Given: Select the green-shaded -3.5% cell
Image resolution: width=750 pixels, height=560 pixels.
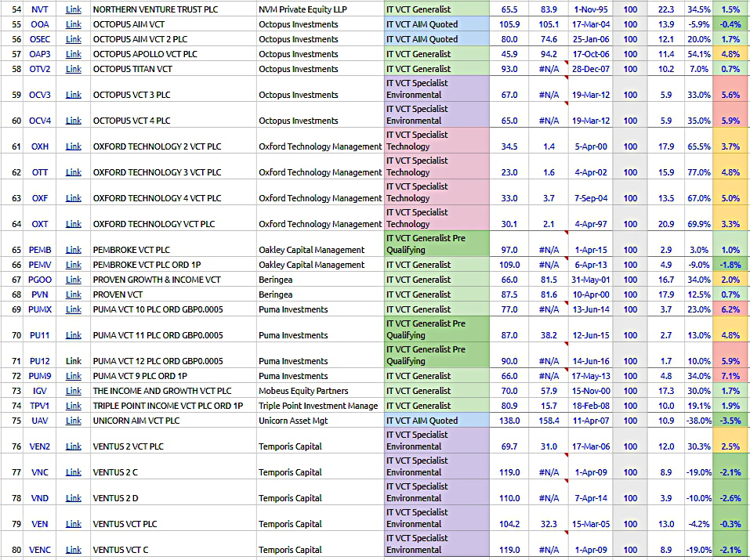Looking at the screenshot, I should pos(731,421).
